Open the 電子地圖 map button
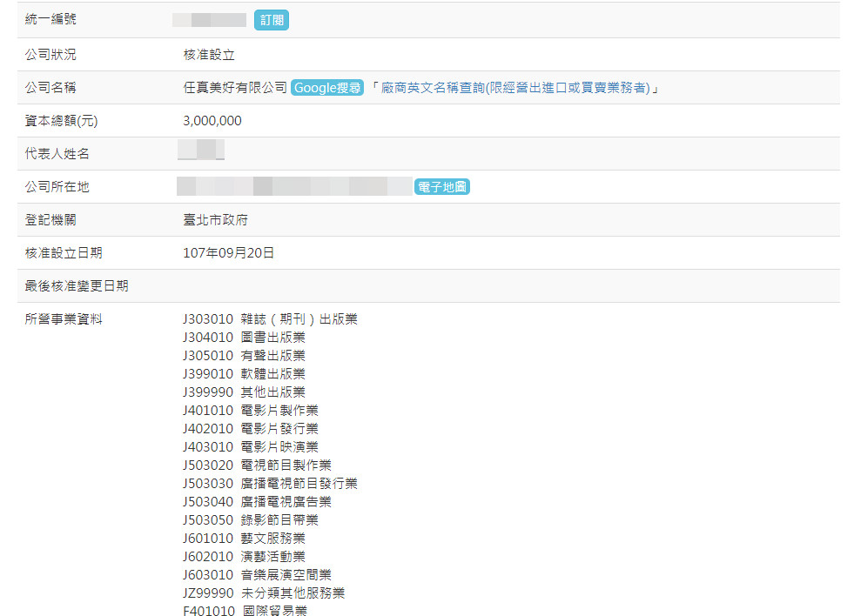The height and width of the screenshot is (616, 854). click(442, 187)
